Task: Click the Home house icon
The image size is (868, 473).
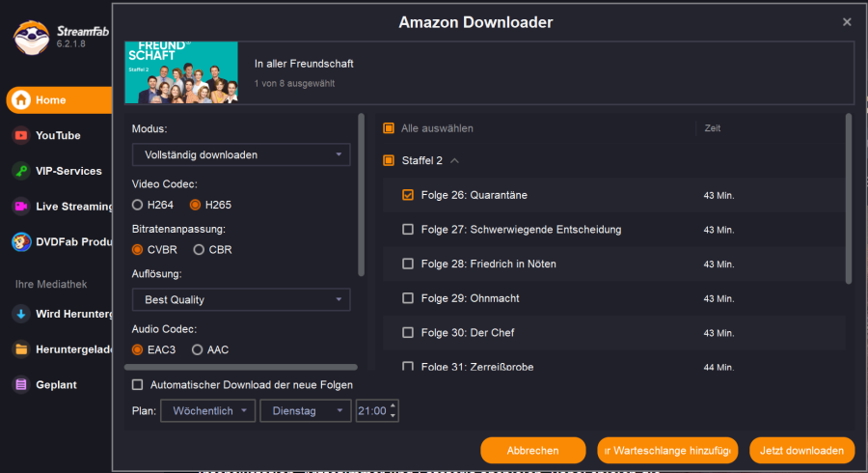Action: click(x=21, y=100)
